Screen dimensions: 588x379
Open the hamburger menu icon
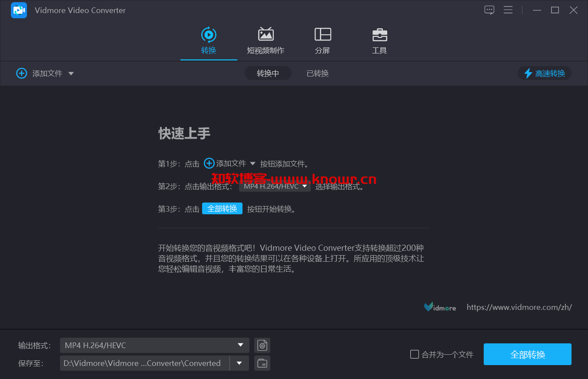click(x=508, y=10)
